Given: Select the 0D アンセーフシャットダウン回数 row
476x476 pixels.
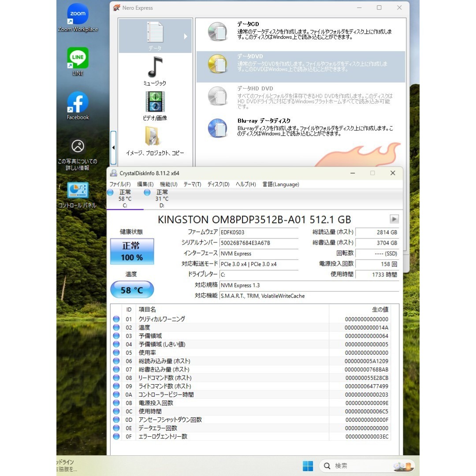Looking at the screenshot, I should tap(251, 420).
